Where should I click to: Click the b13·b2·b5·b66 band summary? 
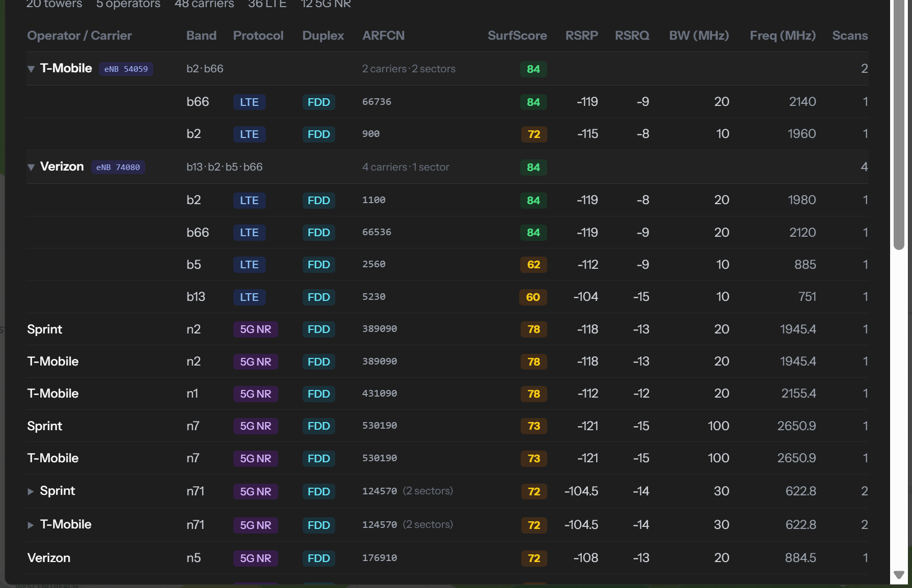[x=225, y=167]
